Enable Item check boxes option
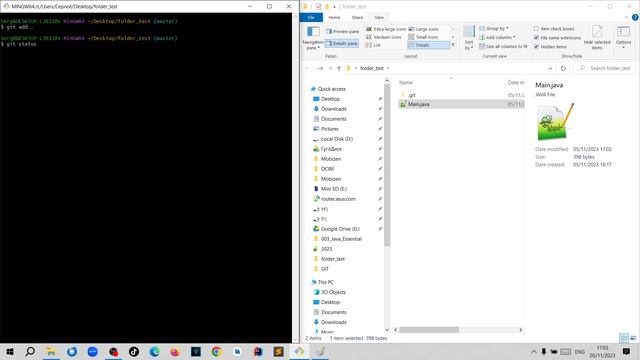This screenshot has width=640, height=360. point(553,29)
